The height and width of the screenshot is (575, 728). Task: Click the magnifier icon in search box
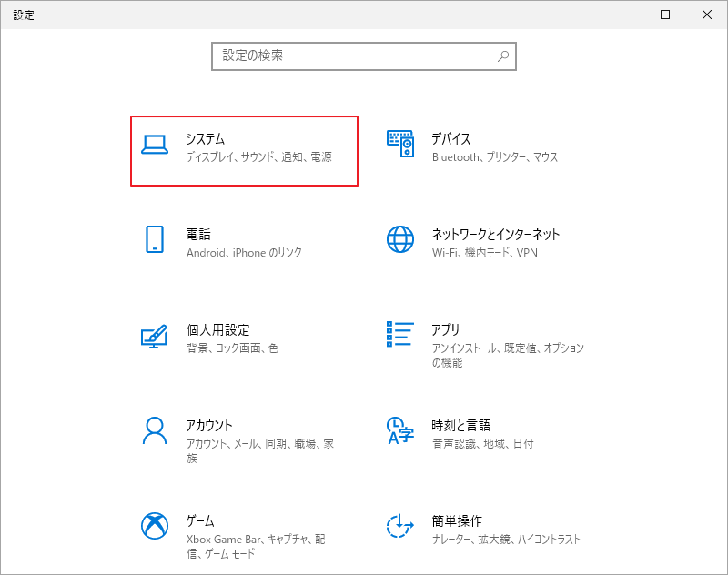503,55
